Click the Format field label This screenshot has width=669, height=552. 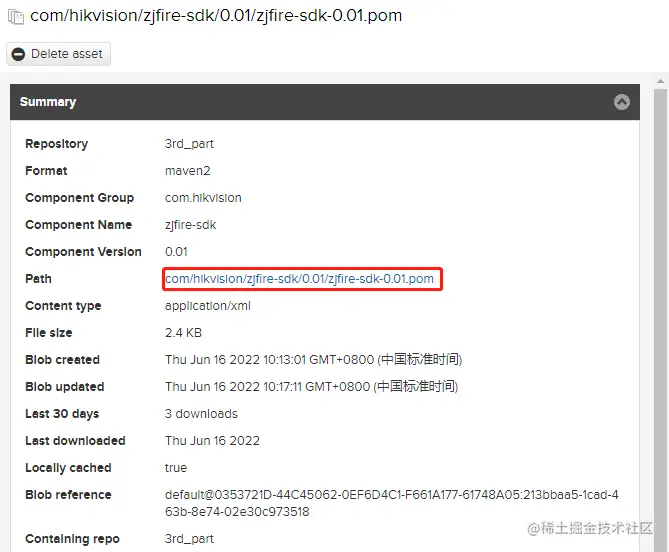46,171
